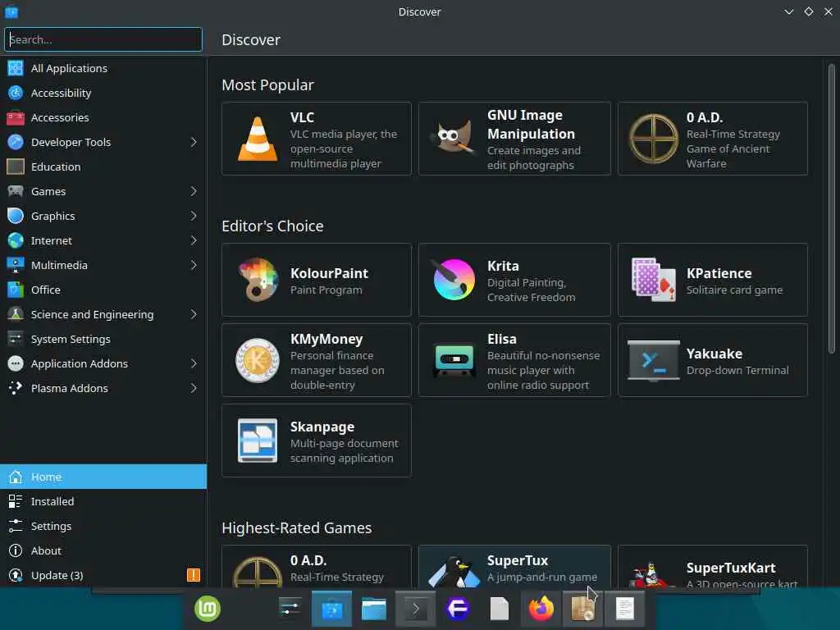Select the Education category label
This screenshot has width=840, height=630.
pos(56,167)
